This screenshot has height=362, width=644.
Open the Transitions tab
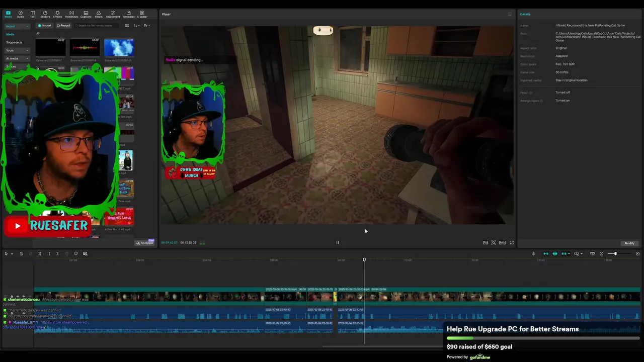pos(71,14)
